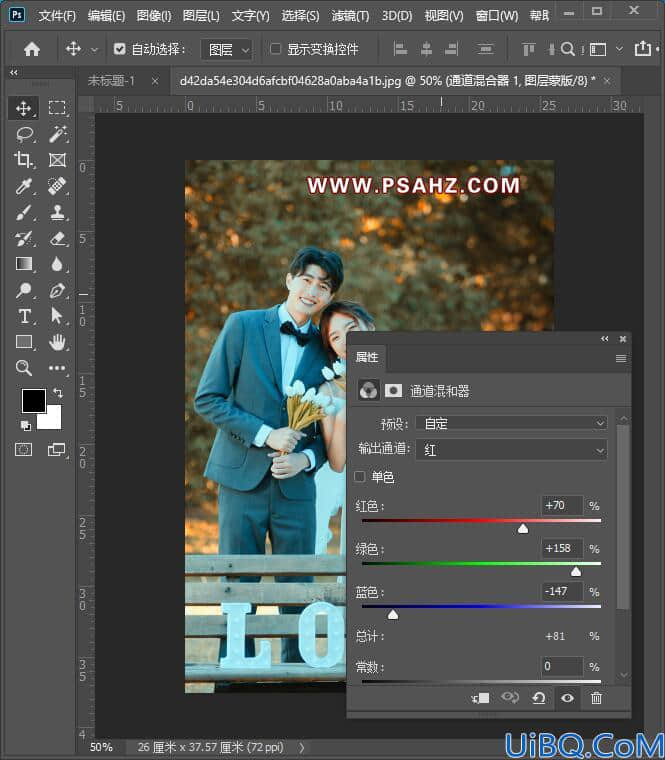Click the Home button in options bar
Viewport: 665px width, 760px height.
tap(32, 49)
